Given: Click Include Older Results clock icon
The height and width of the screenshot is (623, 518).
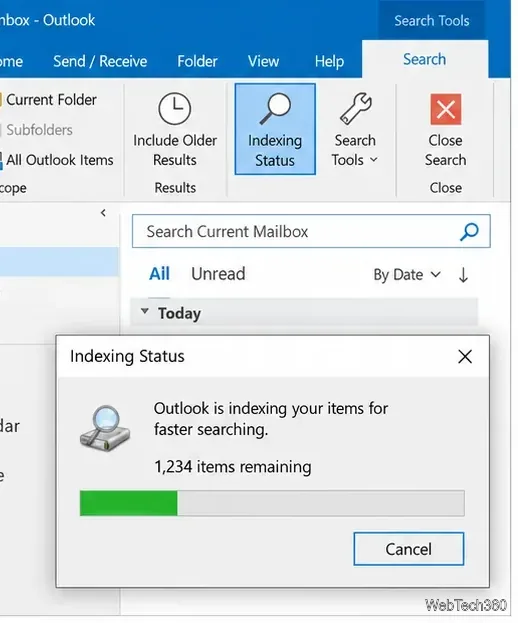Looking at the screenshot, I should pos(174,108).
